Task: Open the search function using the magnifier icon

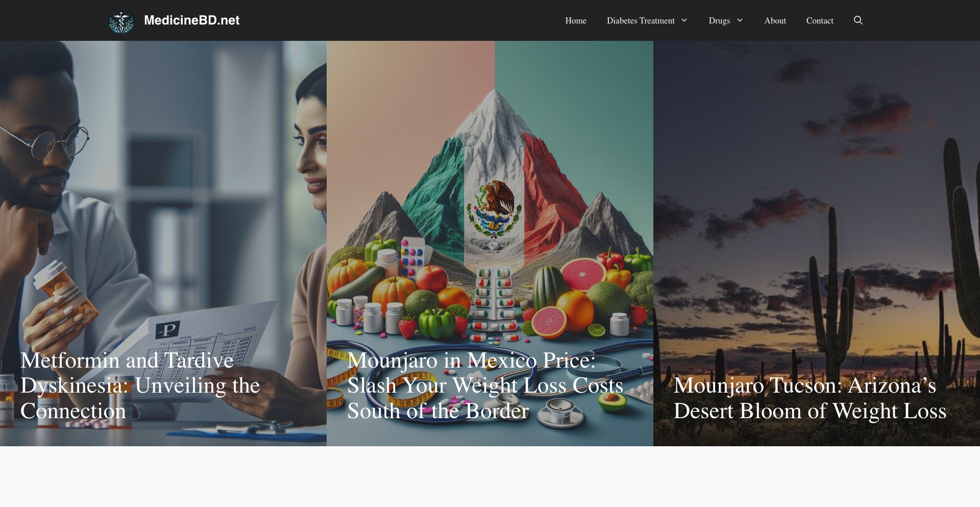Action: pos(858,20)
